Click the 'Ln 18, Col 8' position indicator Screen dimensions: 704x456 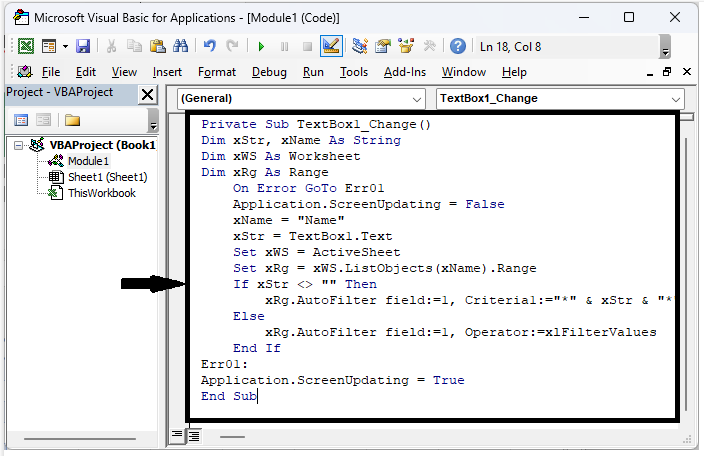click(510, 47)
